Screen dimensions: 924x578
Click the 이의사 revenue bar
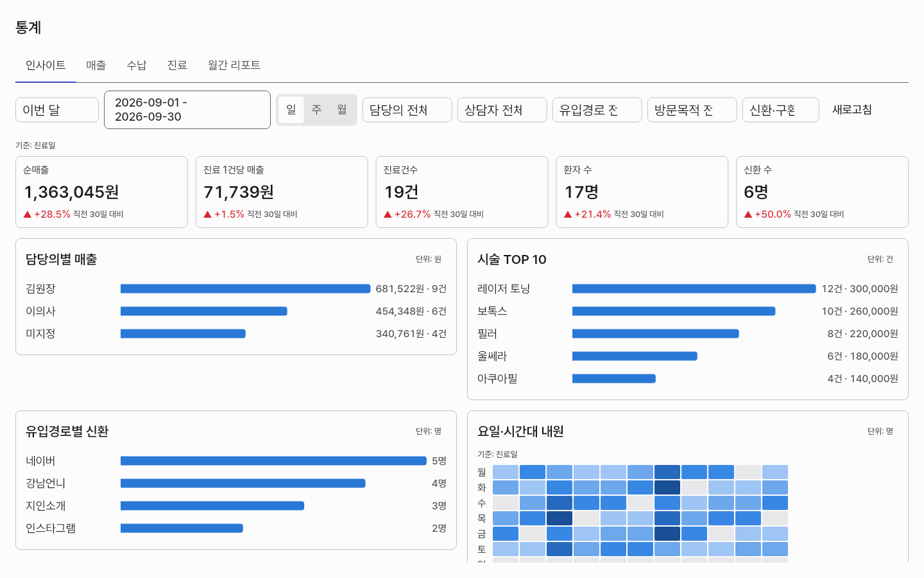click(x=204, y=311)
